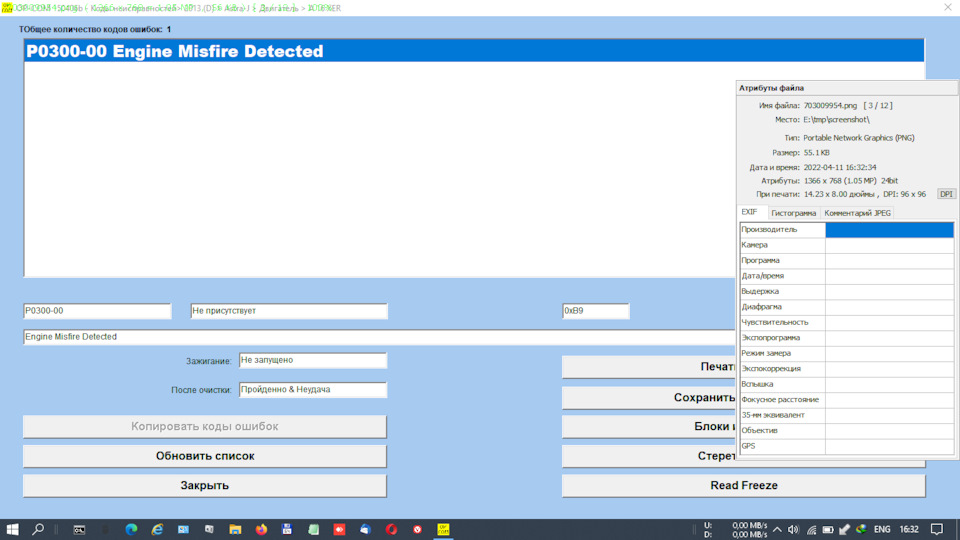
Task: Open the notification center icon
Action: (x=937, y=529)
